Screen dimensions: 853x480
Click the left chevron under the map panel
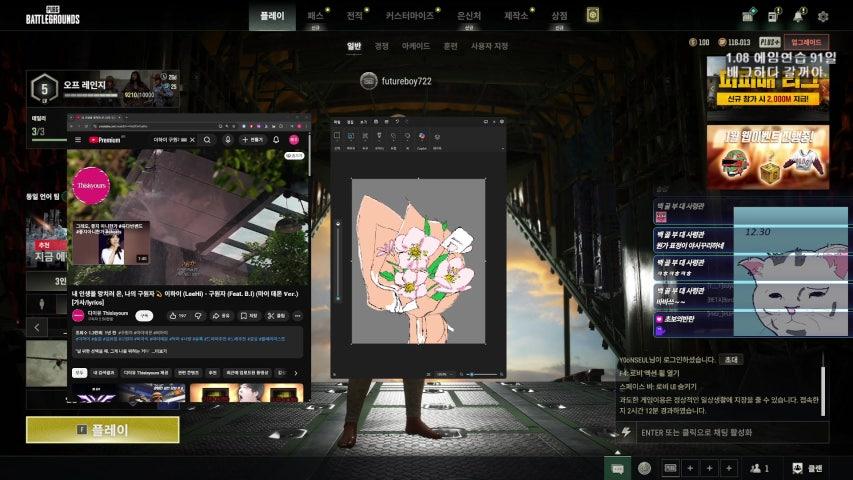click(37, 327)
